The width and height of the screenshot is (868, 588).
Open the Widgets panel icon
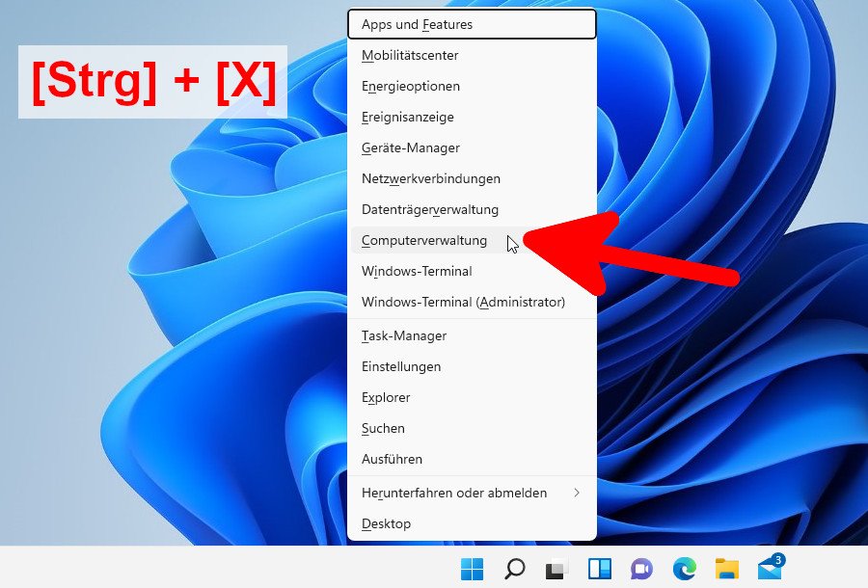tap(598, 570)
